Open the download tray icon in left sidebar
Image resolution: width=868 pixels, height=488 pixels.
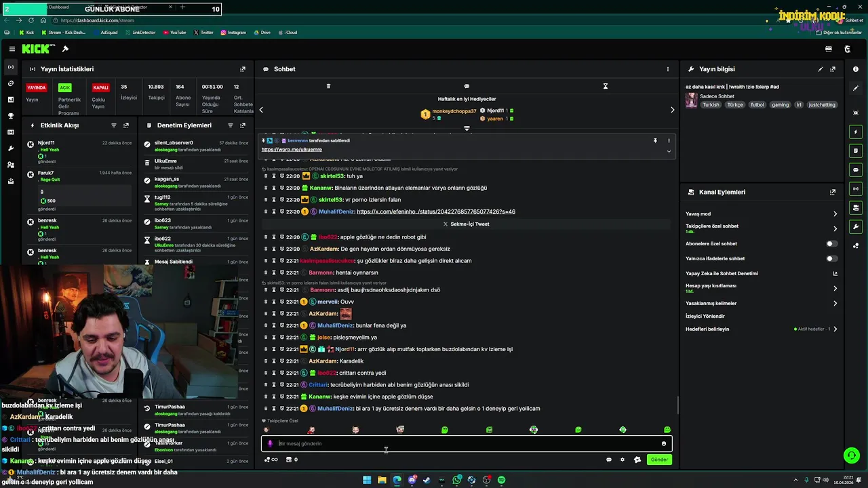pos(10,181)
